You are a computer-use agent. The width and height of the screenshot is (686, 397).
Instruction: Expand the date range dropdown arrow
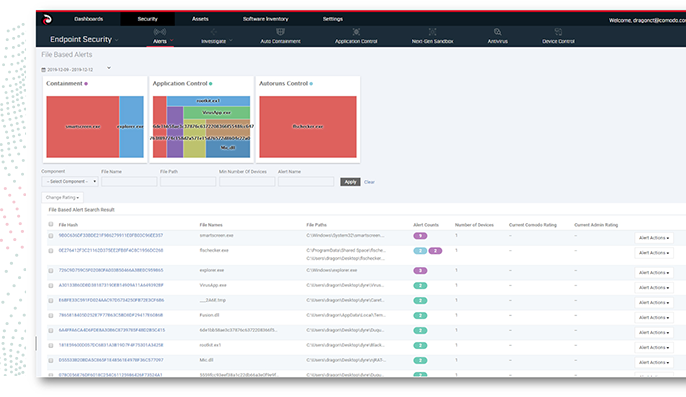coord(109,68)
